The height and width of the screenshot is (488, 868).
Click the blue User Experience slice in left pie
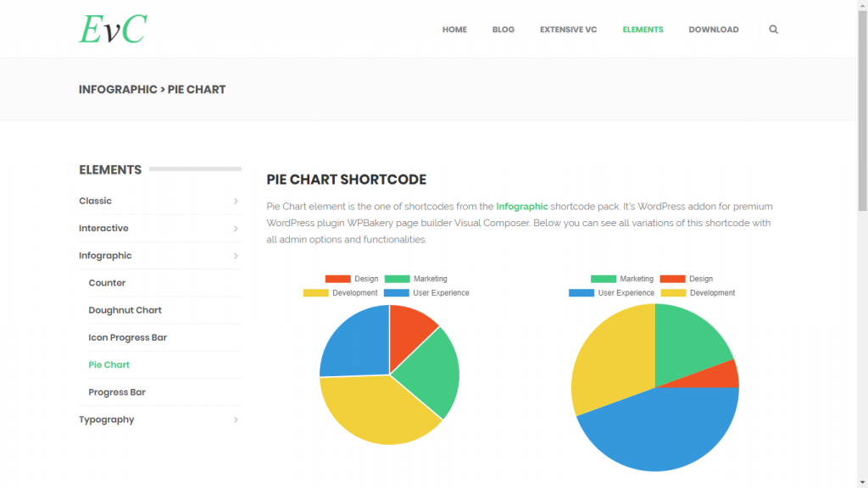(x=359, y=344)
